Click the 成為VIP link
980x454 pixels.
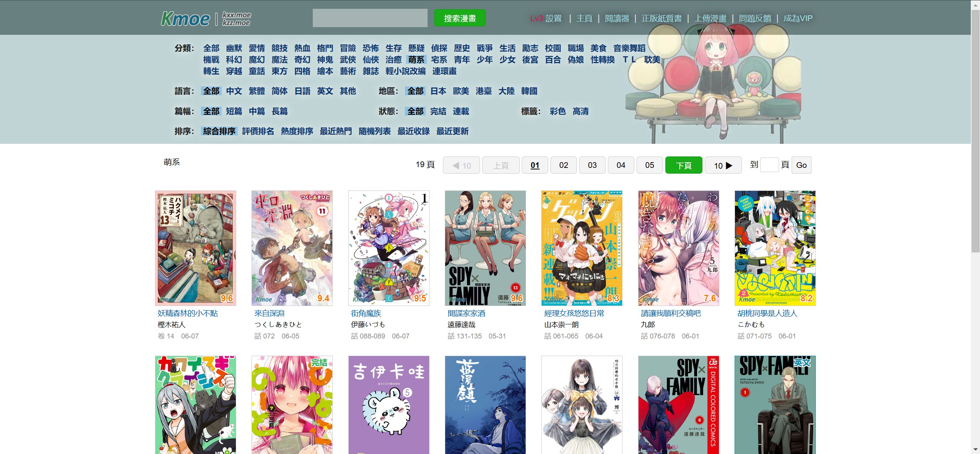click(798, 18)
